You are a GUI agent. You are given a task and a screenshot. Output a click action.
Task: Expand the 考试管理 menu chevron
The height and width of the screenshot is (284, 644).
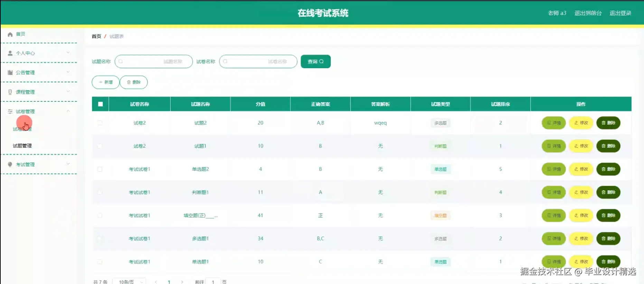tap(68, 164)
